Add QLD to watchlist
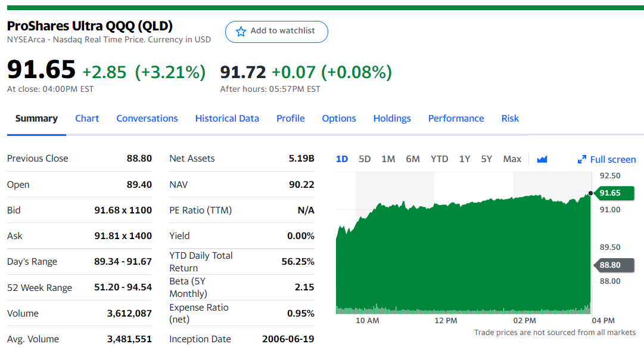This screenshot has height=350, width=644. click(x=276, y=32)
